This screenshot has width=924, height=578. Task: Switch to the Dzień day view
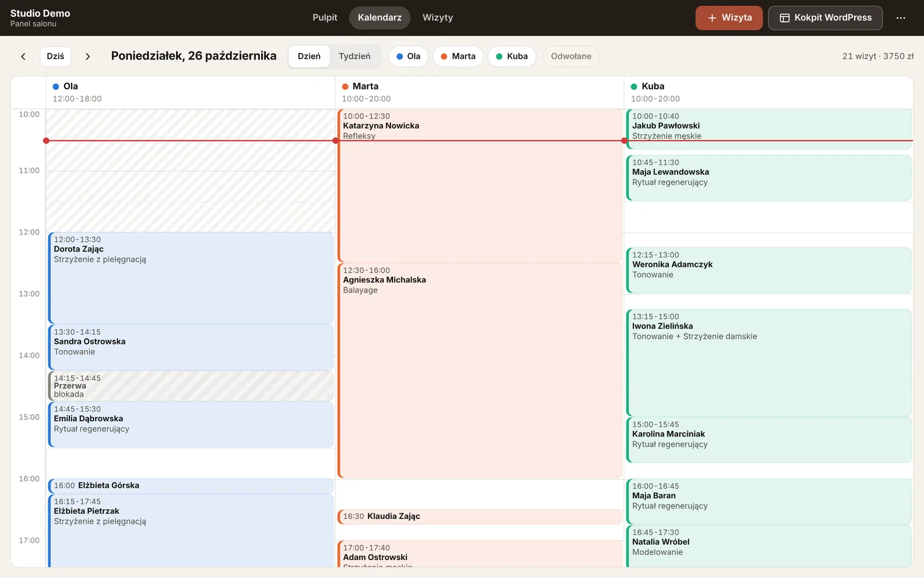point(309,56)
